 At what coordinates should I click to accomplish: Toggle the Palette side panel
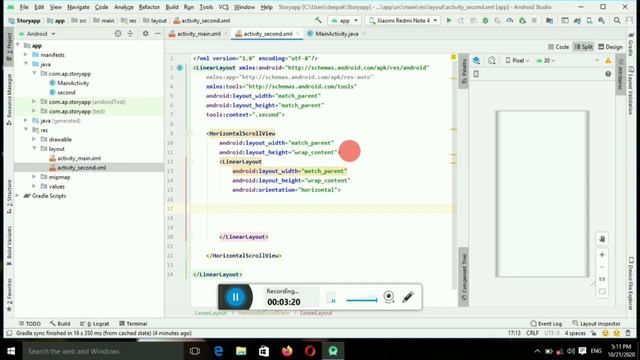point(463,71)
